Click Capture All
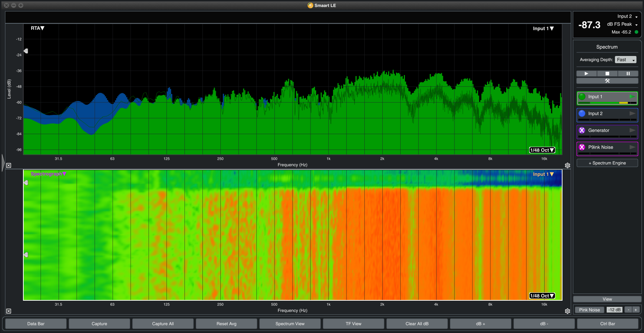644x333 pixels. pyautogui.click(x=163, y=324)
